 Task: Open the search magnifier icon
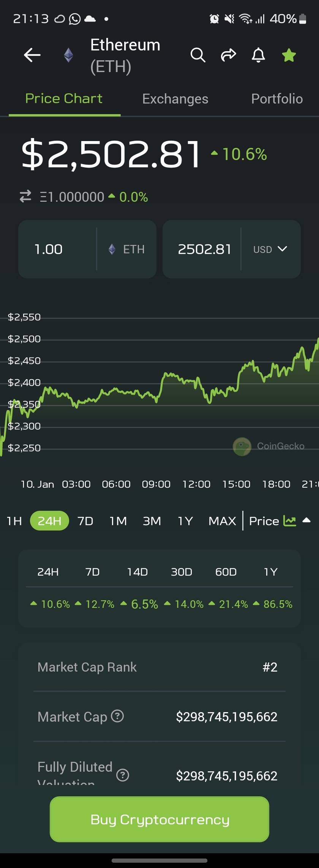click(x=198, y=55)
